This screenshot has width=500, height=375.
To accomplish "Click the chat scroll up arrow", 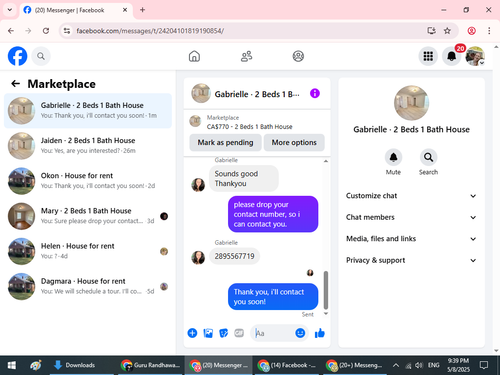I will [326, 161].
